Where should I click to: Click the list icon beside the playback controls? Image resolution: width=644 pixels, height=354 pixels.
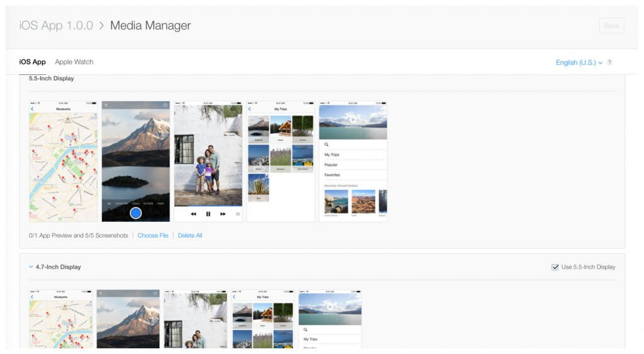(238, 214)
